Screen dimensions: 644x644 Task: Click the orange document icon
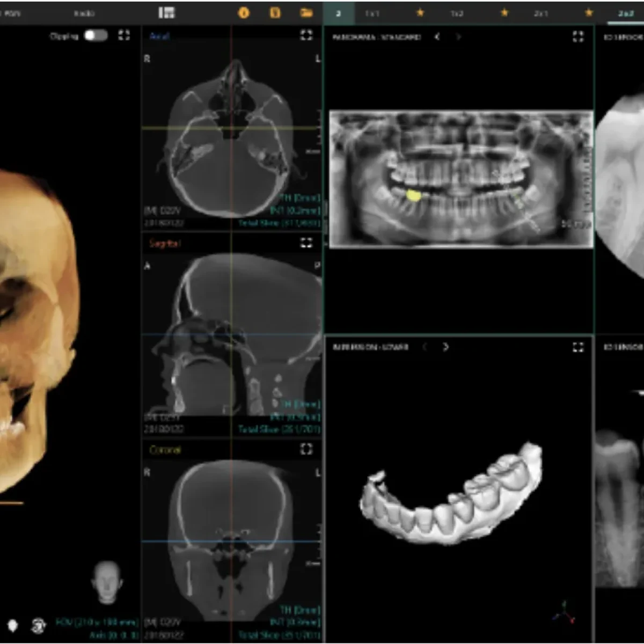[275, 13]
